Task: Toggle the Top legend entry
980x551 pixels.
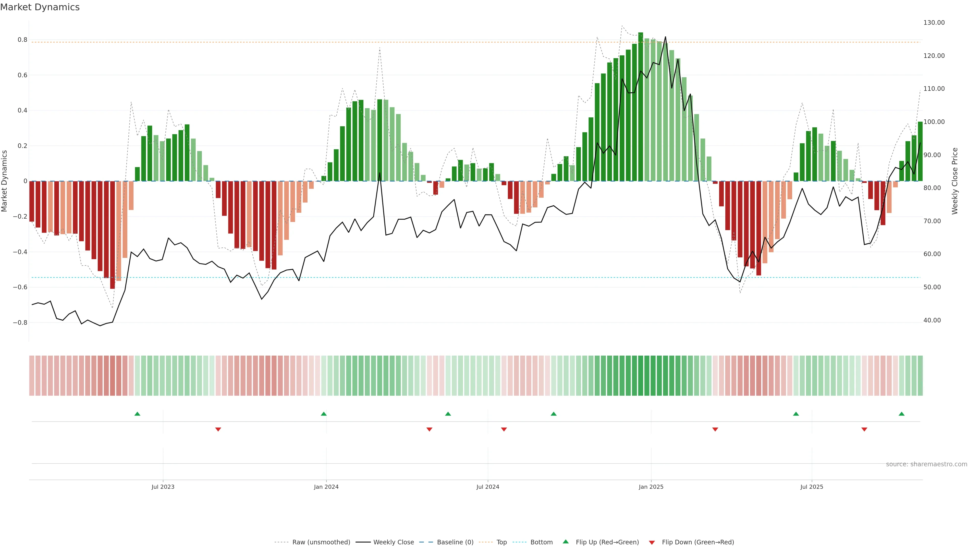Action: point(501,542)
